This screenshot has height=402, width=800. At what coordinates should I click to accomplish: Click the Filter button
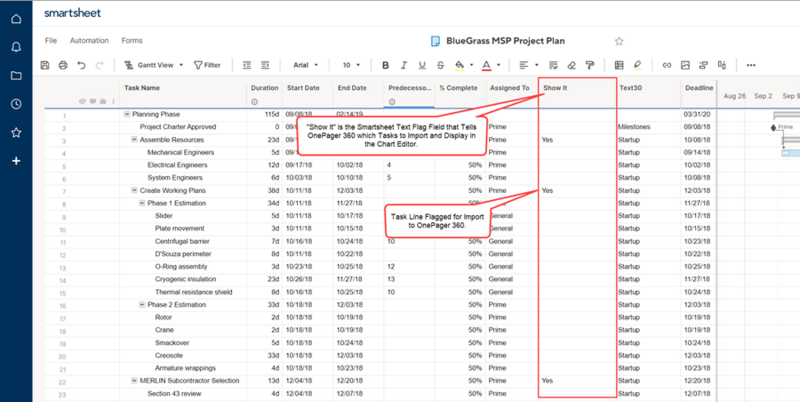click(x=207, y=65)
